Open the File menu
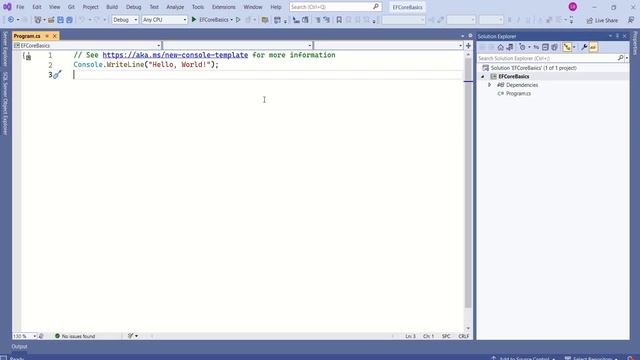The image size is (640, 360). coord(20,7)
